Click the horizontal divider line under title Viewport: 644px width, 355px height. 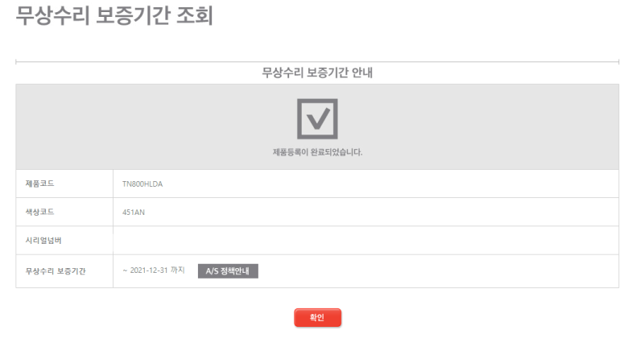(x=317, y=62)
